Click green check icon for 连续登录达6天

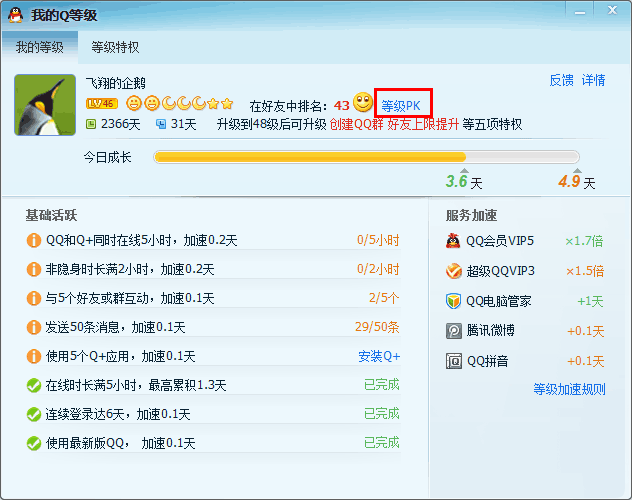[34, 414]
